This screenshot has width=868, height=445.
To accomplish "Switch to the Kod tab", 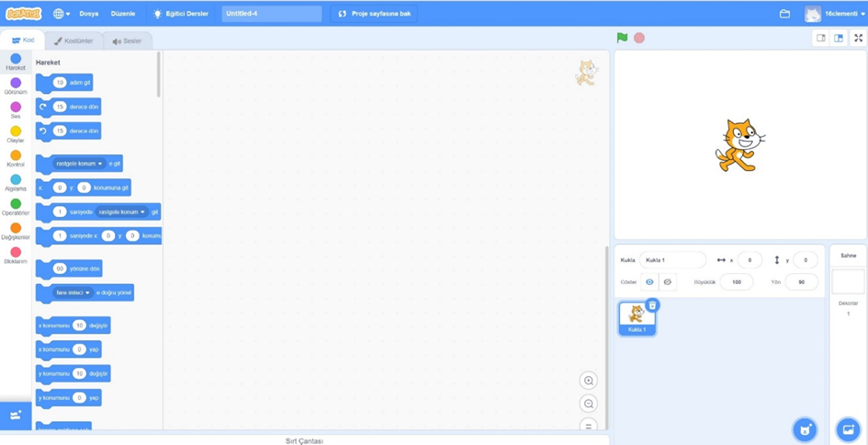I will click(x=23, y=40).
